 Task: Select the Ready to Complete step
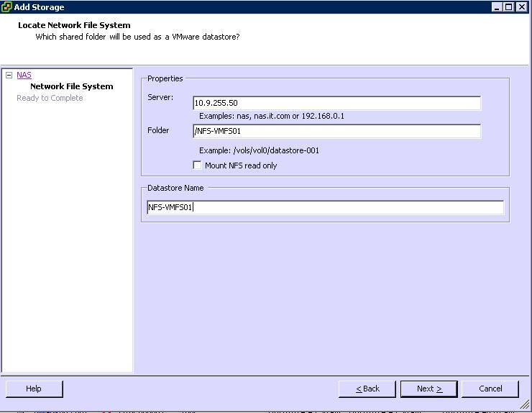click(x=50, y=98)
